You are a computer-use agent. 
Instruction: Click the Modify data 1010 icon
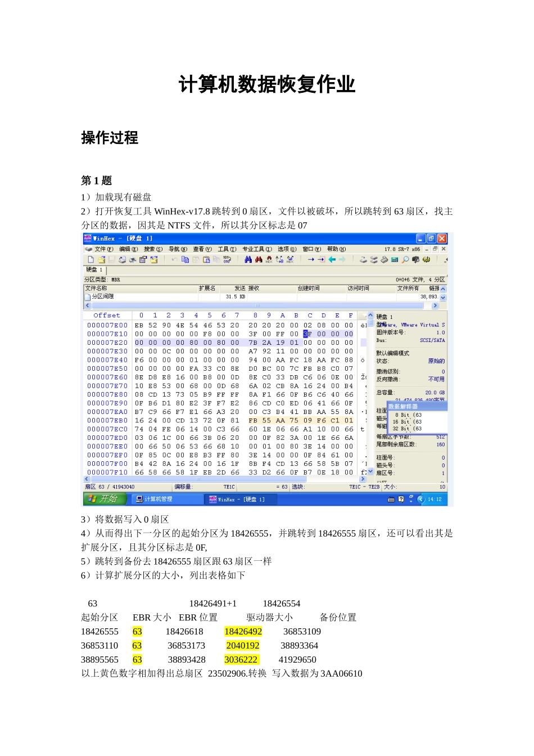227,259
